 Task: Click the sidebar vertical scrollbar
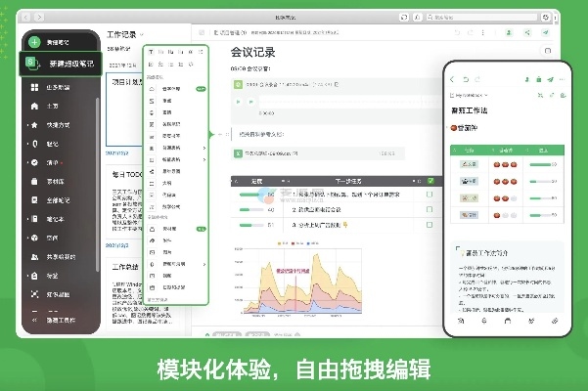(98, 184)
